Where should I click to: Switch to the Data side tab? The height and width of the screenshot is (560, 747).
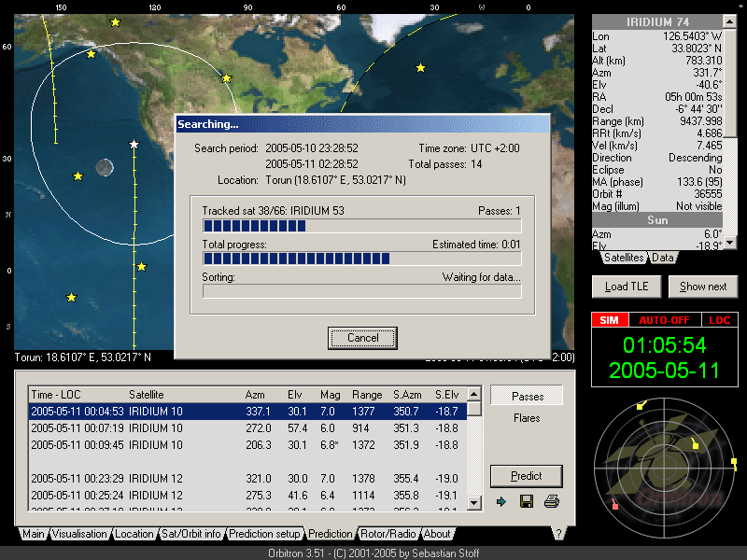[x=662, y=258]
